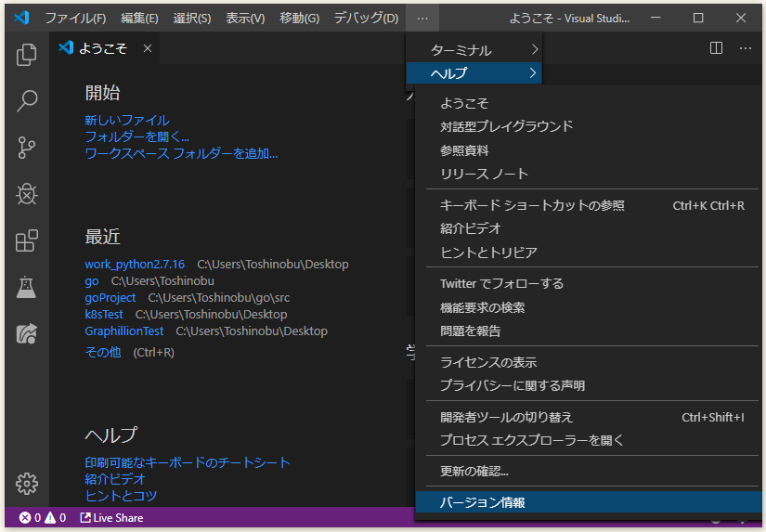
Task: Close the ようこそ tab
Action: 148,48
